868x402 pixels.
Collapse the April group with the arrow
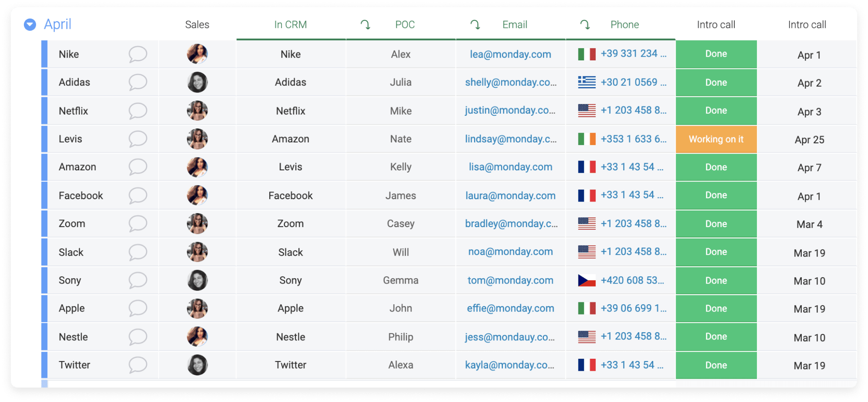point(30,24)
